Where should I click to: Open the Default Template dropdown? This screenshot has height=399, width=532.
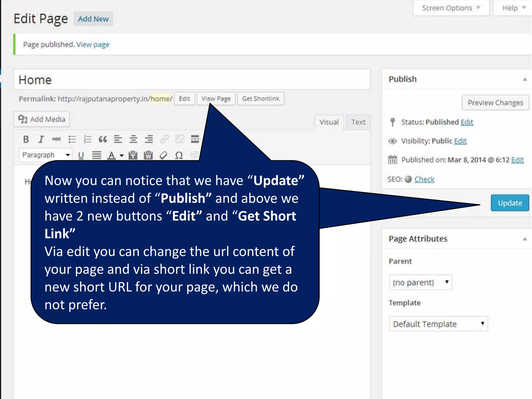[438, 324]
